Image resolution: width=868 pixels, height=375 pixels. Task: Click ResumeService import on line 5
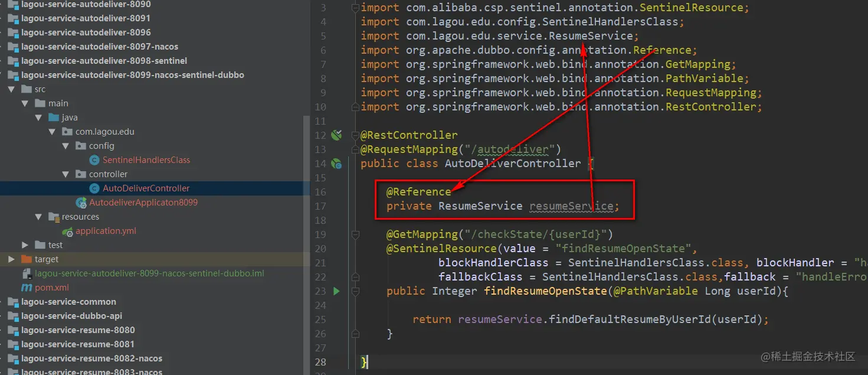tap(591, 36)
